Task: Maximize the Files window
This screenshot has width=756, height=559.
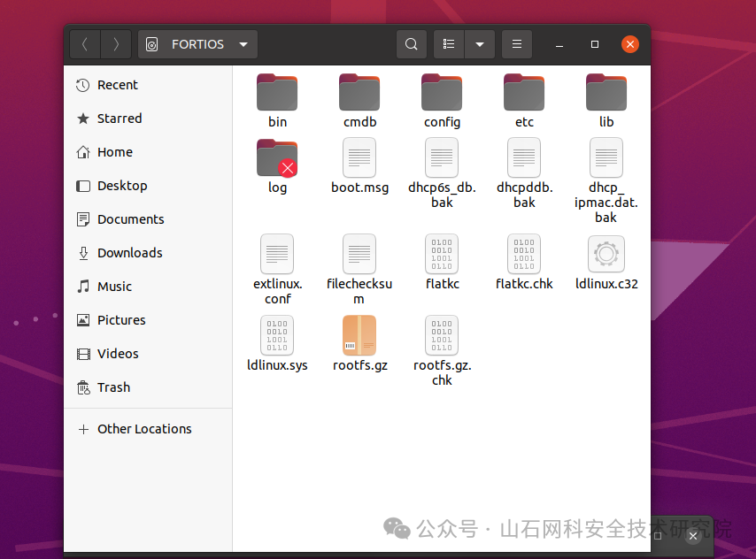Action: (x=595, y=44)
